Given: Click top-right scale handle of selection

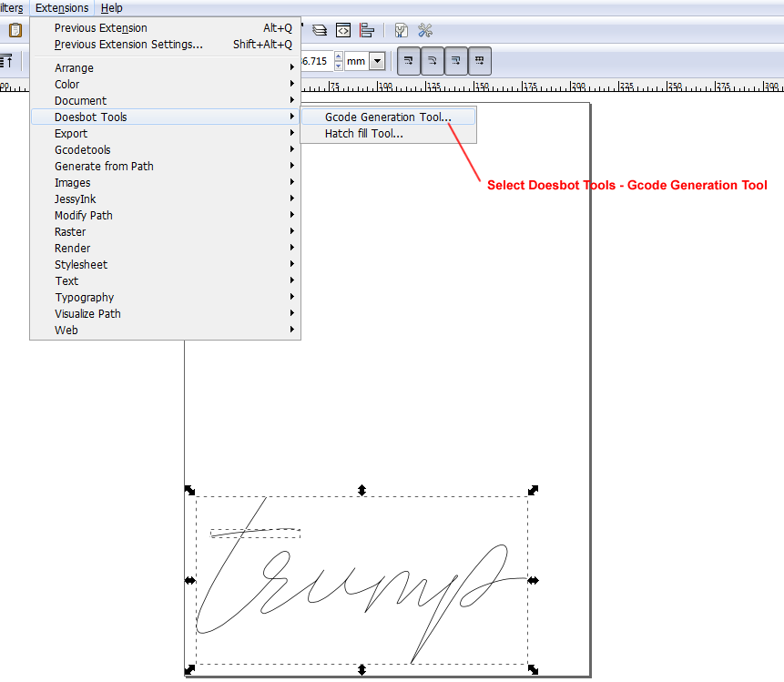Looking at the screenshot, I should click(533, 490).
